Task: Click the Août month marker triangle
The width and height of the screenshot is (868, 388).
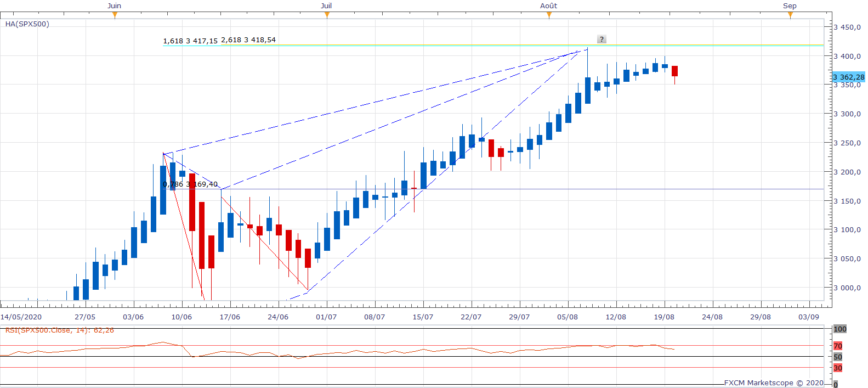Action: pyautogui.click(x=549, y=15)
